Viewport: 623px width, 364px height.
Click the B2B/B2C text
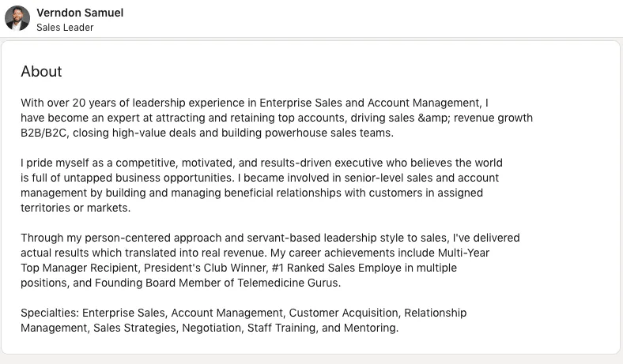click(x=44, y=133)
